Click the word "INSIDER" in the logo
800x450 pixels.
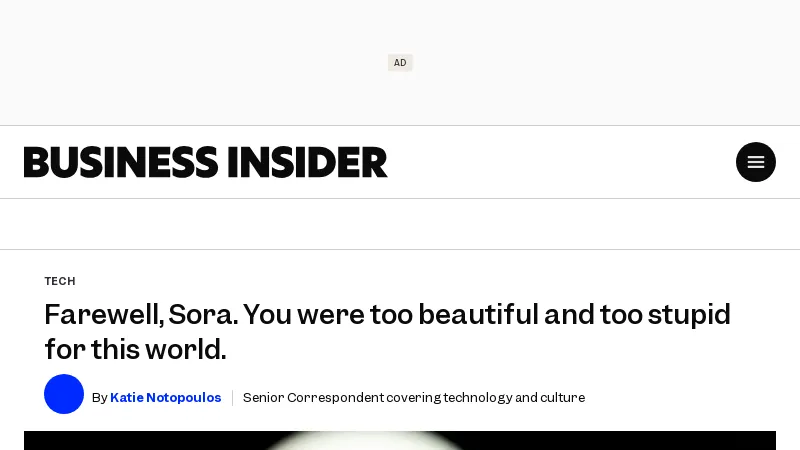pyautogui.click(x=307, y=162)
